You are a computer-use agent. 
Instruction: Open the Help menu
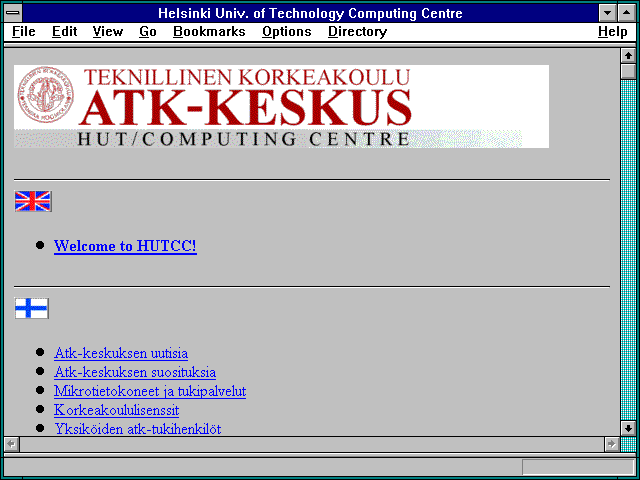click(613, 31)
